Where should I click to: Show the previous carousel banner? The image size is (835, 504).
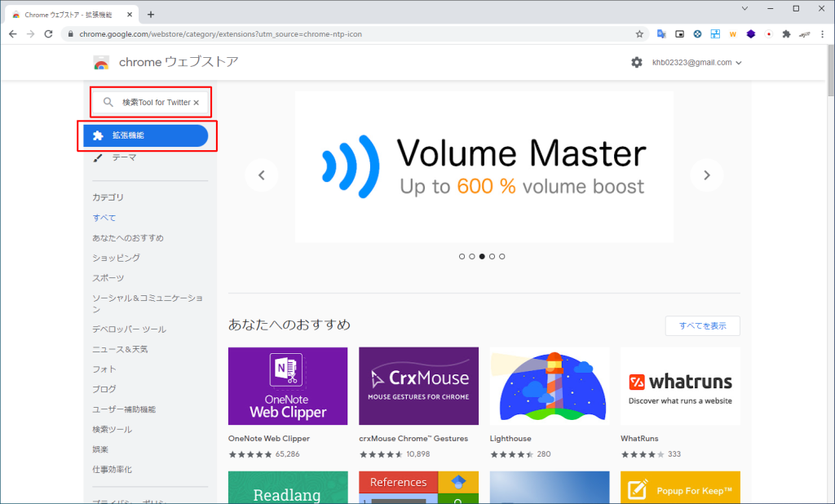[x=262, y=175]
